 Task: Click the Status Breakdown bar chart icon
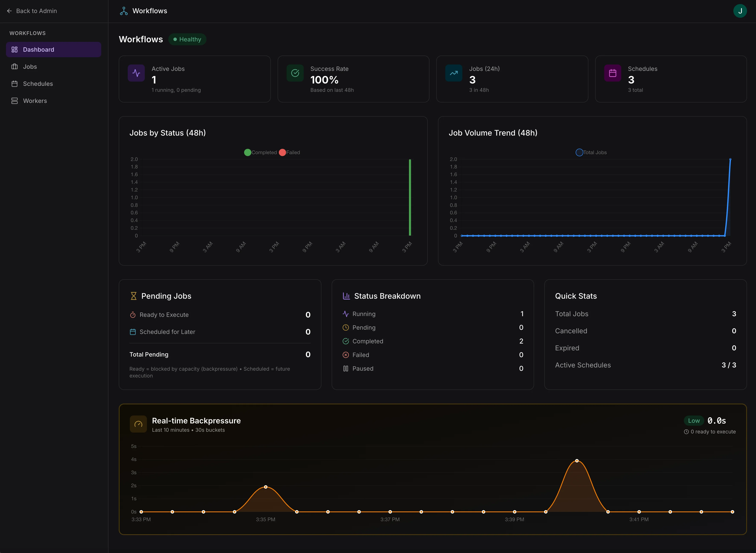346,296
